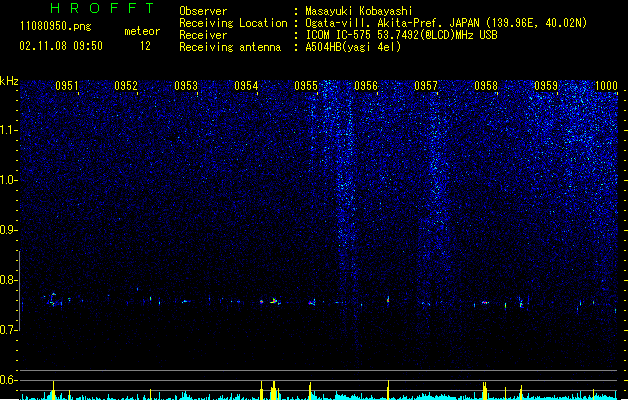Click the 0957 time marker

coord(426,86)
